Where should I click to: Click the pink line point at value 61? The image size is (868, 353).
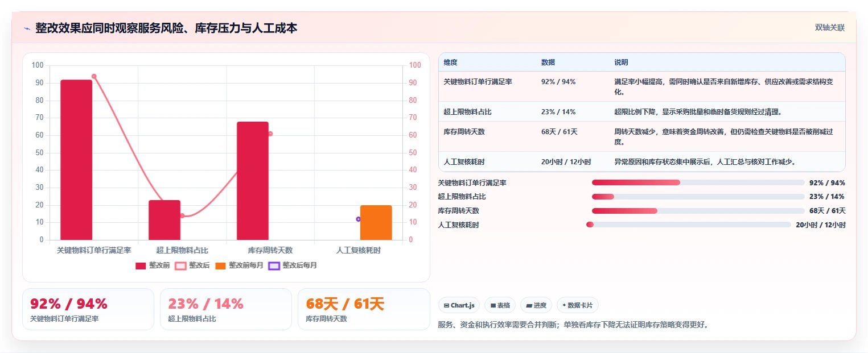[x=270, y=134]
